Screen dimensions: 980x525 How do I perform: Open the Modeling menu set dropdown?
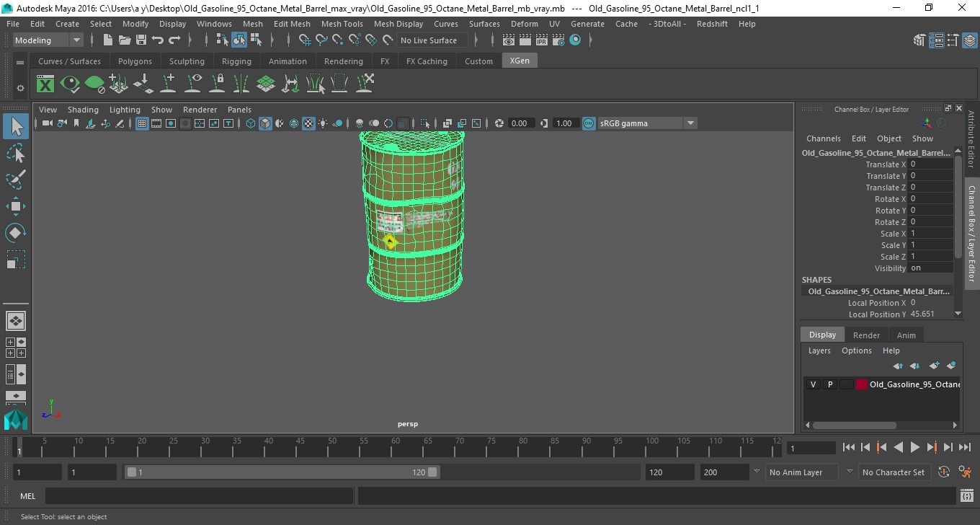(x=48, y=40)
